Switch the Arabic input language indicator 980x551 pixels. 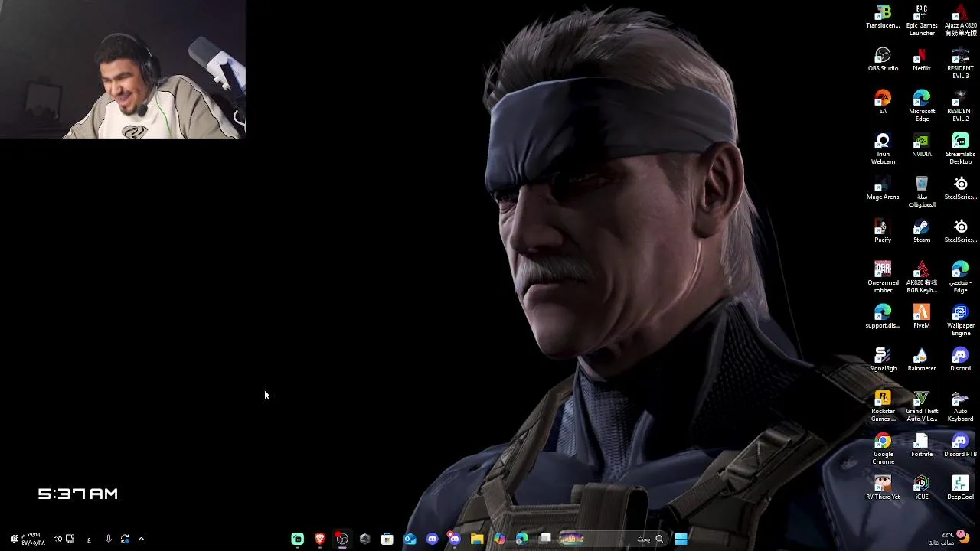click(x=89, y=540)
